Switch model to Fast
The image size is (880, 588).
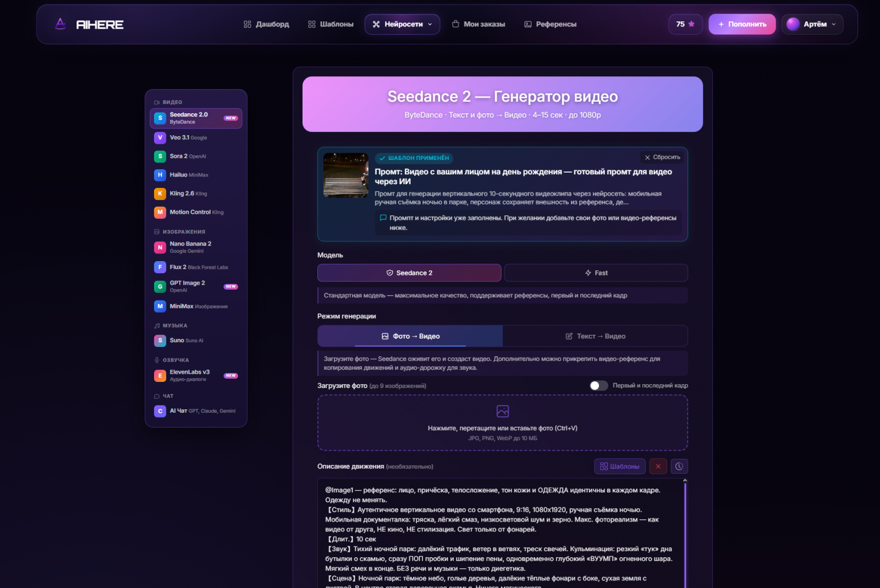click(596, 273)
